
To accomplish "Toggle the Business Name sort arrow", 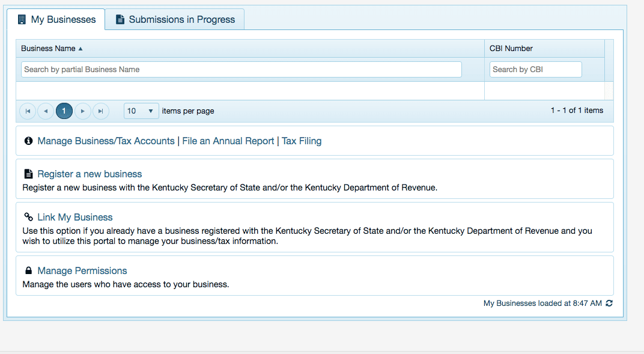I will 82,48.
